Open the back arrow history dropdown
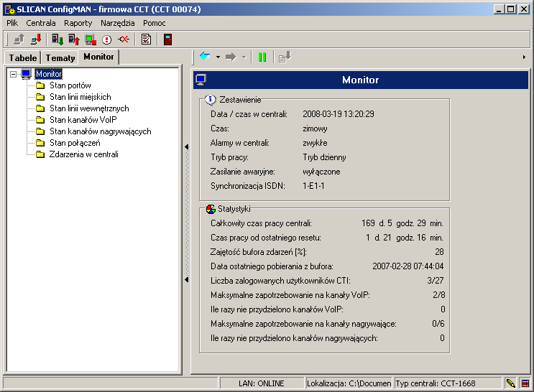 pos(218,57)
